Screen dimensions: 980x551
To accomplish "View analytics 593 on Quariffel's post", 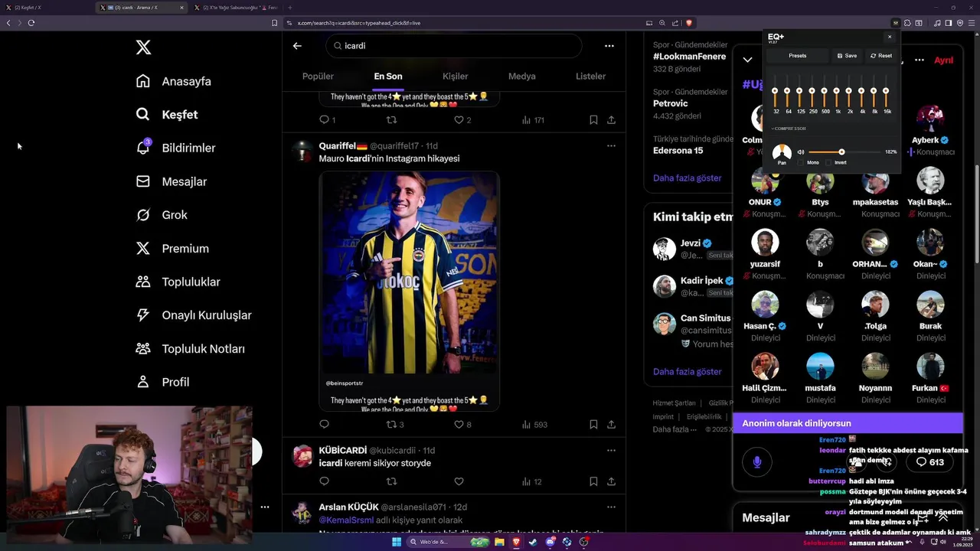I will tap(534, 424).
